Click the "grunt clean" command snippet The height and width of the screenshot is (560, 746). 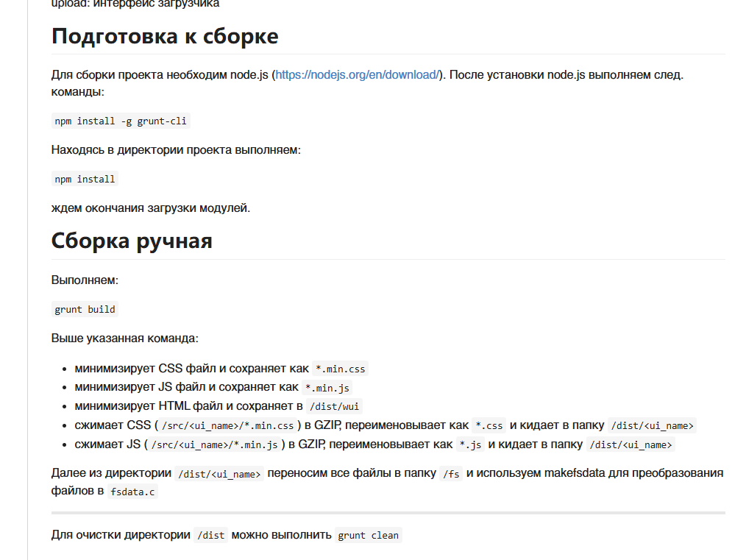pyautogui.click(x=368, y=535)
